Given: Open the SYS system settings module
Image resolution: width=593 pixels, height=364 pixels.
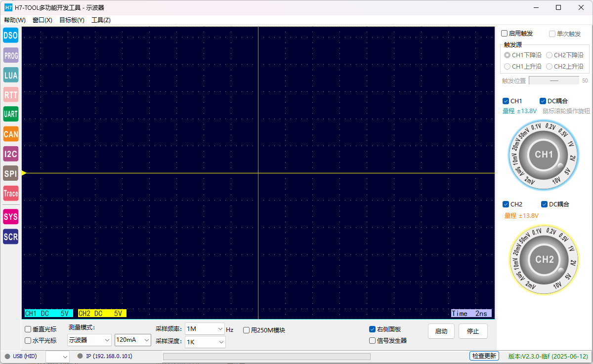Looking at the screenshot, I should point(10,216).
